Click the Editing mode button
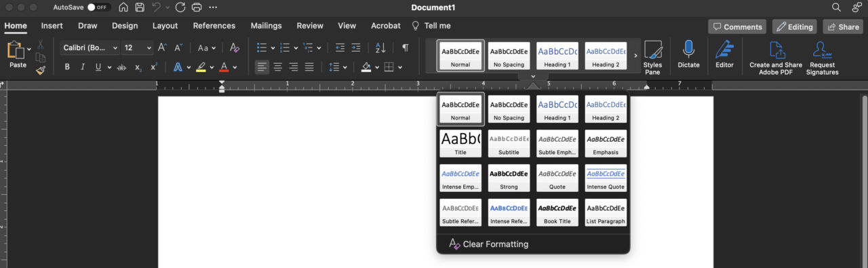This screenshot has width=868, height=268. 795,27
